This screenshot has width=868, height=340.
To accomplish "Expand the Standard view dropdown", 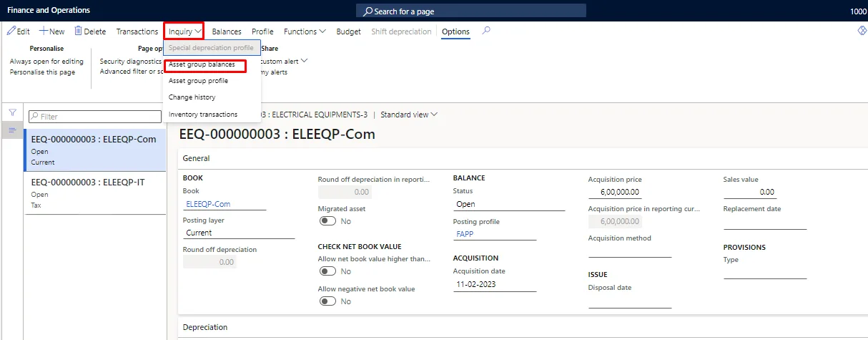I will 409,115.
